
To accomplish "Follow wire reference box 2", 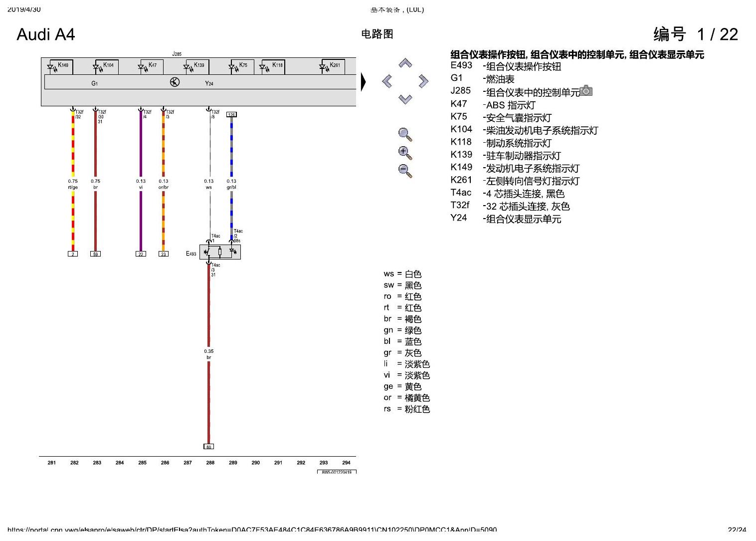I will click(x=73, y=254).
